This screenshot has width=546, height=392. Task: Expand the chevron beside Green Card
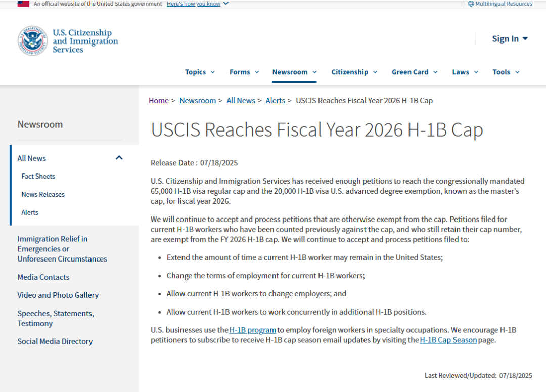[435, 72]
